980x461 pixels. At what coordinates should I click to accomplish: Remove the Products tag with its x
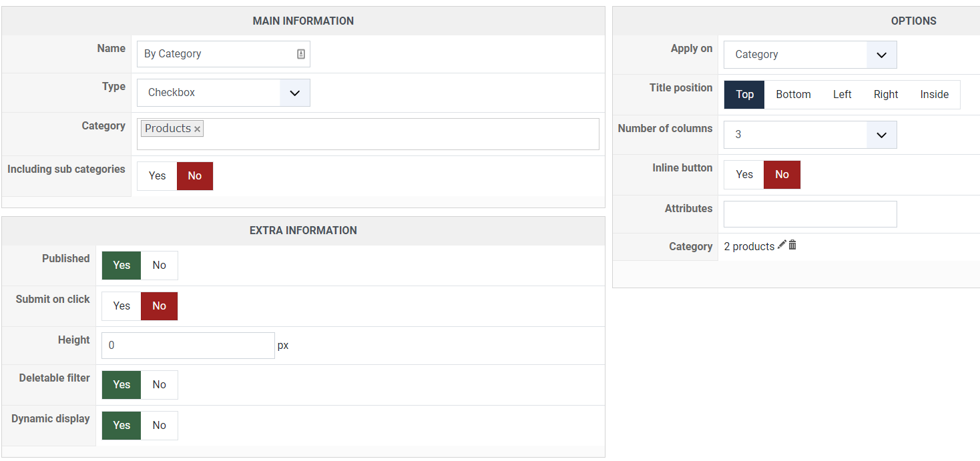(x=198, y=129)
